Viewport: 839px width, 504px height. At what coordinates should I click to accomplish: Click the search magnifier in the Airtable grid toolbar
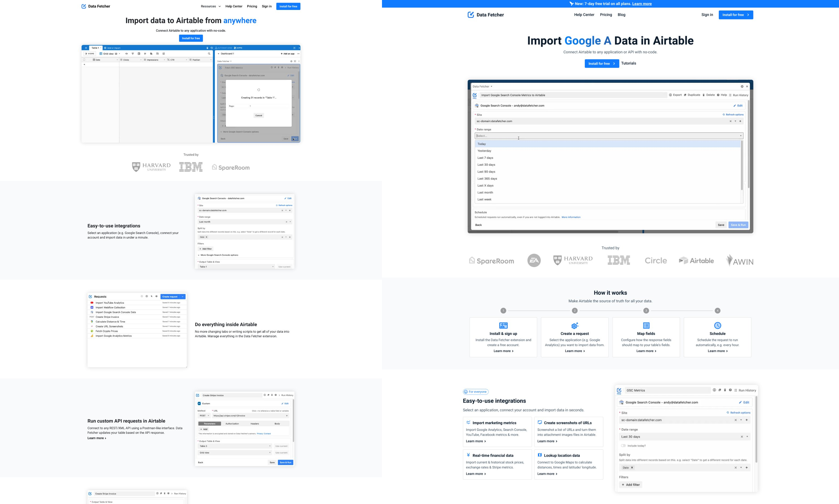pyautogui.click(x=209, y=54)
